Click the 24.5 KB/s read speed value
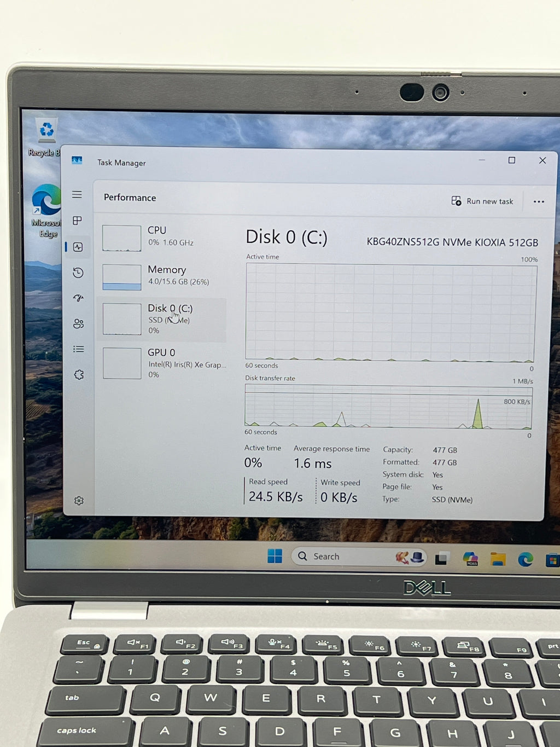 [276, 496]
